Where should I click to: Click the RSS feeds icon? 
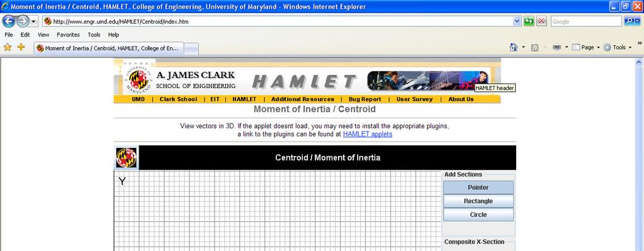pyautogui.click(x=534, y=48)
